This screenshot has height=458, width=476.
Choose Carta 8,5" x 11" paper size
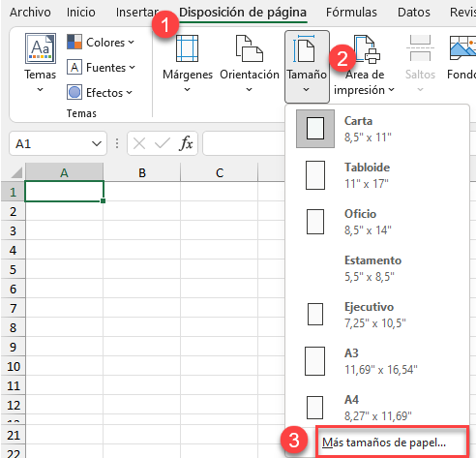click(x=376, y=129)
